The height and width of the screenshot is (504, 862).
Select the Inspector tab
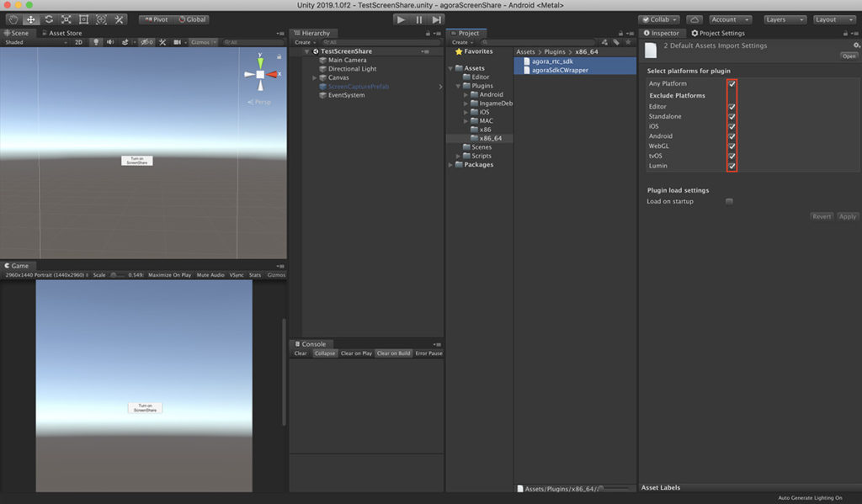pyautogui.click(x=662, y=33)
